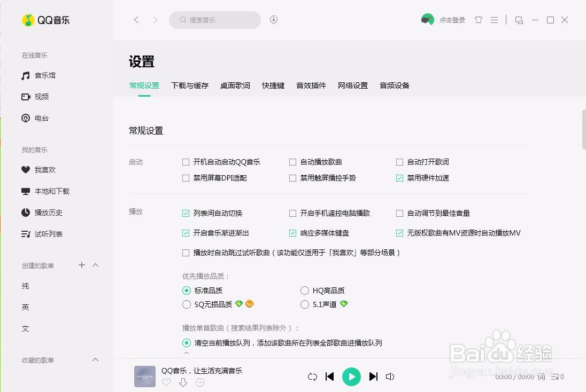Disable 禁用硬件加速

[399, 178]
